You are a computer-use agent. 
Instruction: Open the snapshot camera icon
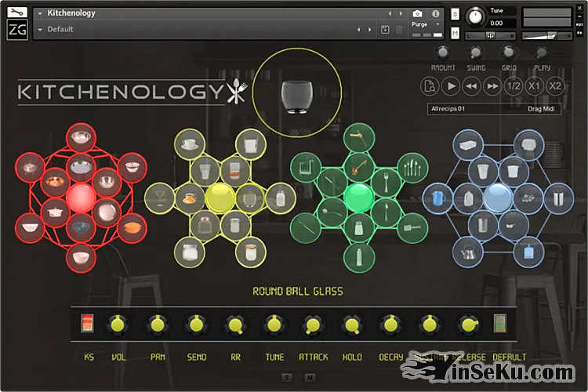pos(417,13)
